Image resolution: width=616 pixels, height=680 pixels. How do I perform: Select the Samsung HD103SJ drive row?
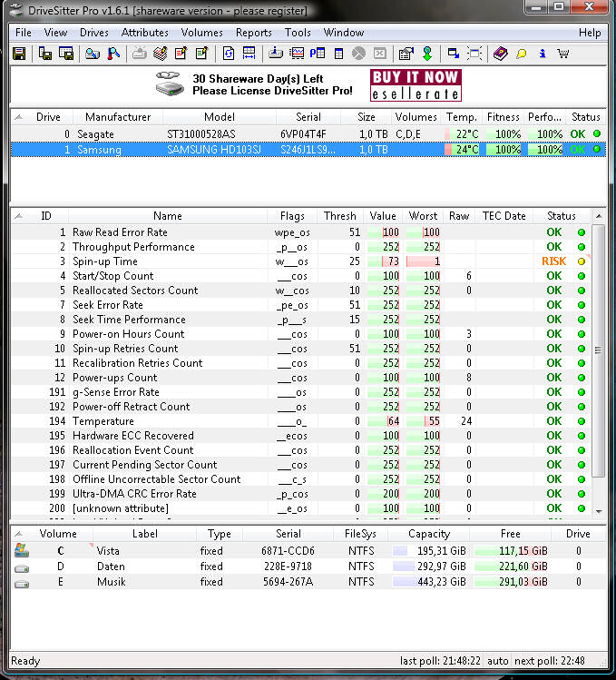[308, 150]
